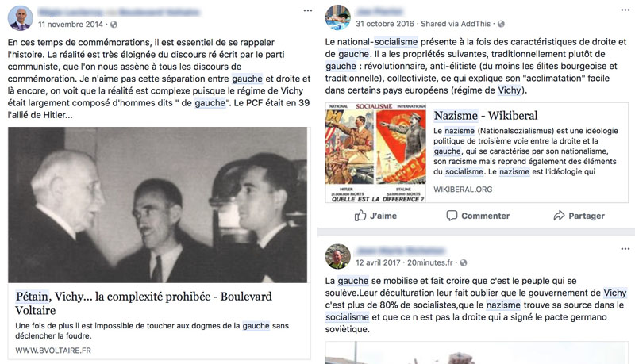The image size is (635, 364).
Task: Open options menu for 31 octobre 2016 post
Action: [x=625, y=10]
